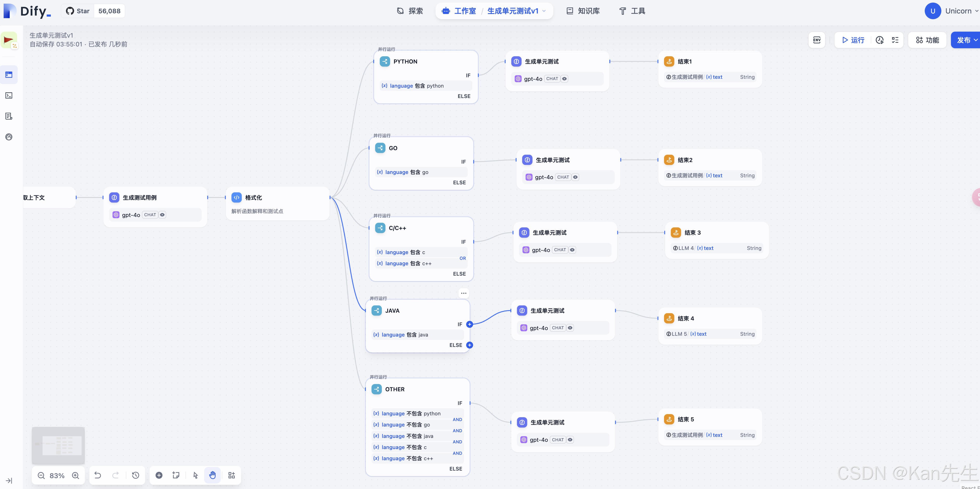This screenshot has height=489, width=980.
Task: Toggle vision eye on 生成测试用例 gpt-4o
Action: tap(162, 215)
